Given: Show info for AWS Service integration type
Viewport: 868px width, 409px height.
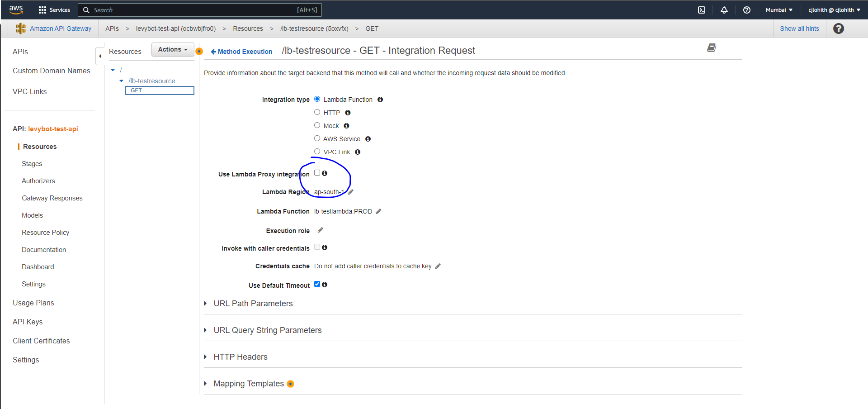Looking at the screenshot, I should [368, 139].
